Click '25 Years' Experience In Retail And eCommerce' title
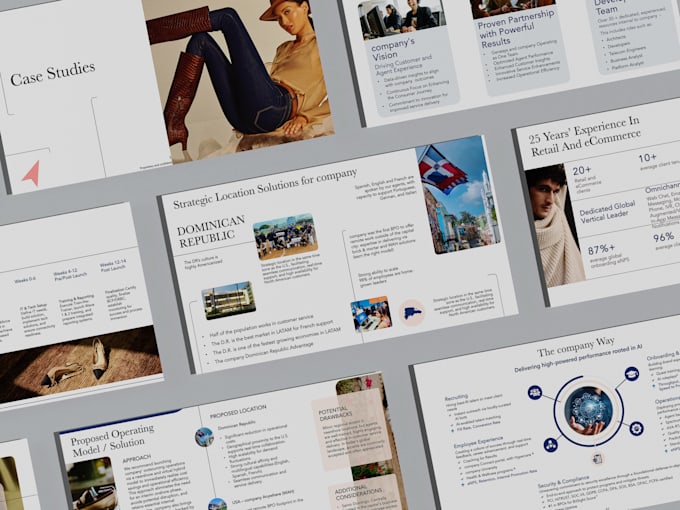 (x=585, y=136)
